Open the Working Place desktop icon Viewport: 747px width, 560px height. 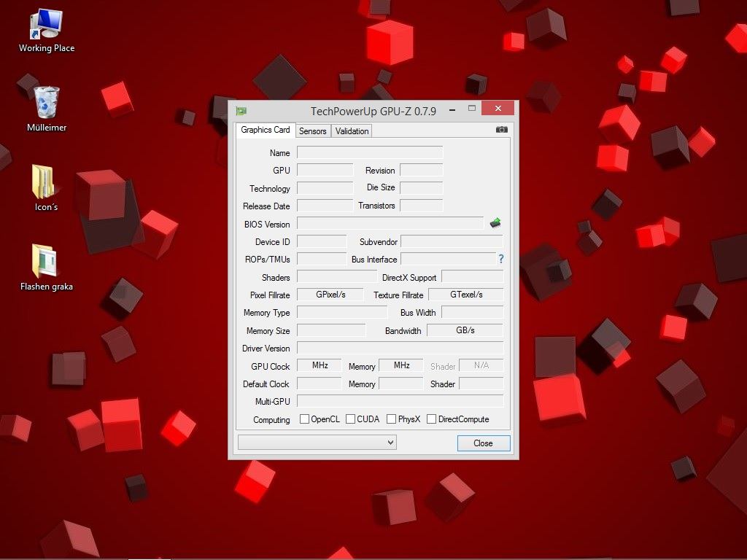(46, 30)
